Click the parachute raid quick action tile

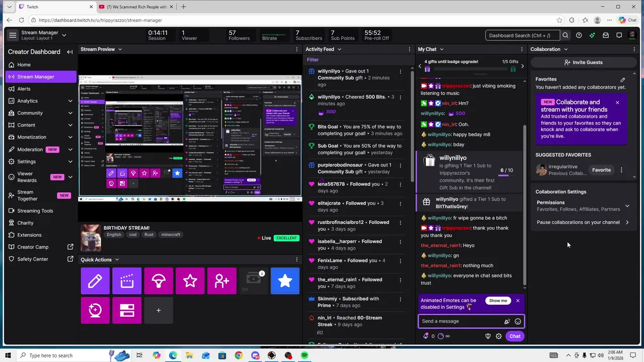tap(158, 281)
